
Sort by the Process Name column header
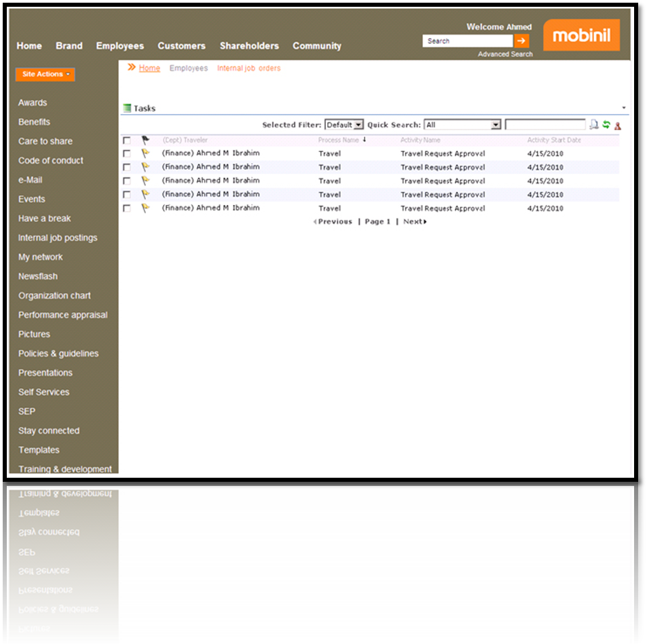click(x=338, y=140)
